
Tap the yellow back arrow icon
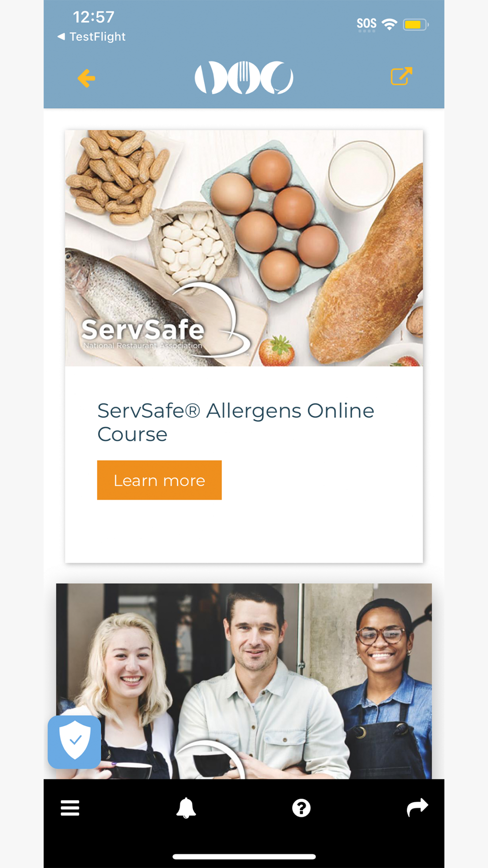click(86, 78)
